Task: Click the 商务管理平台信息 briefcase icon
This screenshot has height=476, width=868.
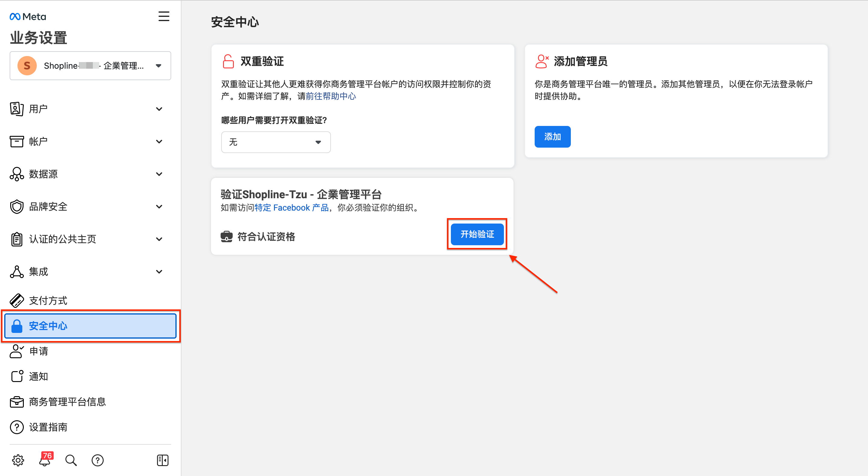Action: (17, 402)
